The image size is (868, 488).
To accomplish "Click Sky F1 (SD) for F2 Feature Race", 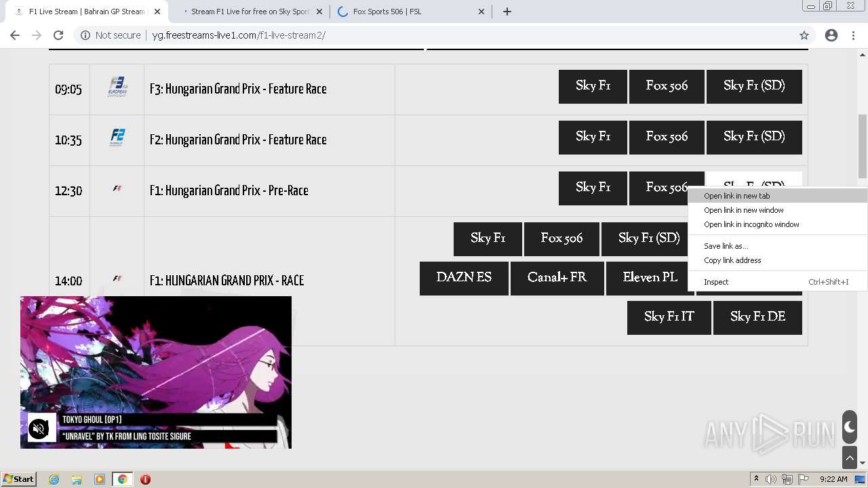I will 754,137.
